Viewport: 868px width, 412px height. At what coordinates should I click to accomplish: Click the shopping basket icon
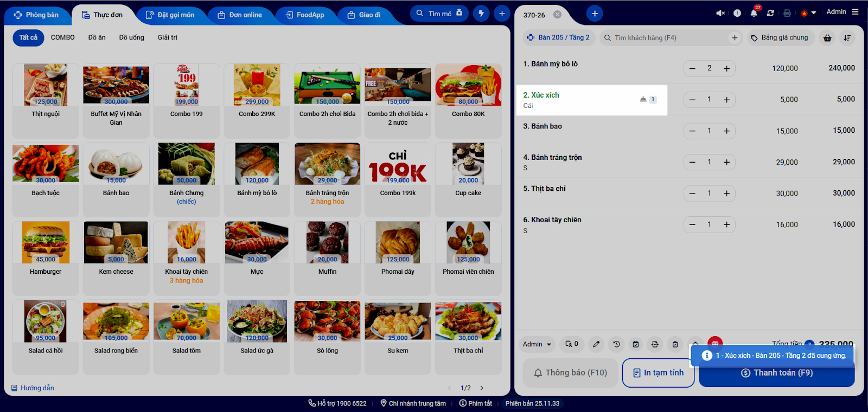tap(827, 38)
